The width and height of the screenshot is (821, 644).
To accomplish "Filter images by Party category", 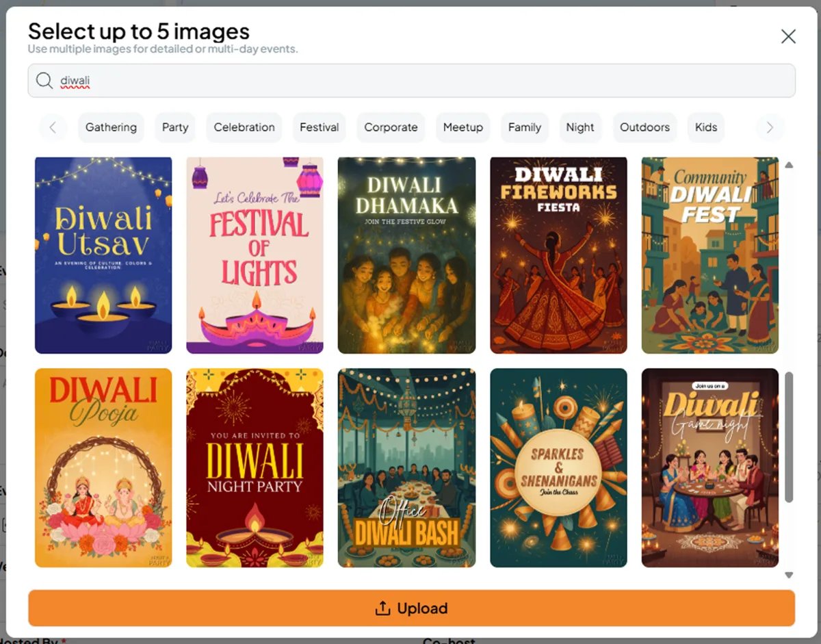I will coord(175,127).
